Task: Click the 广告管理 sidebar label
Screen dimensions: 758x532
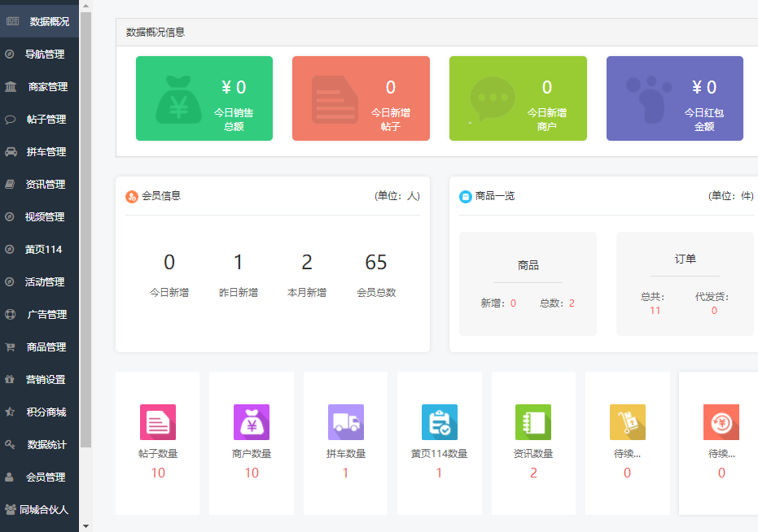Action: 47,315
